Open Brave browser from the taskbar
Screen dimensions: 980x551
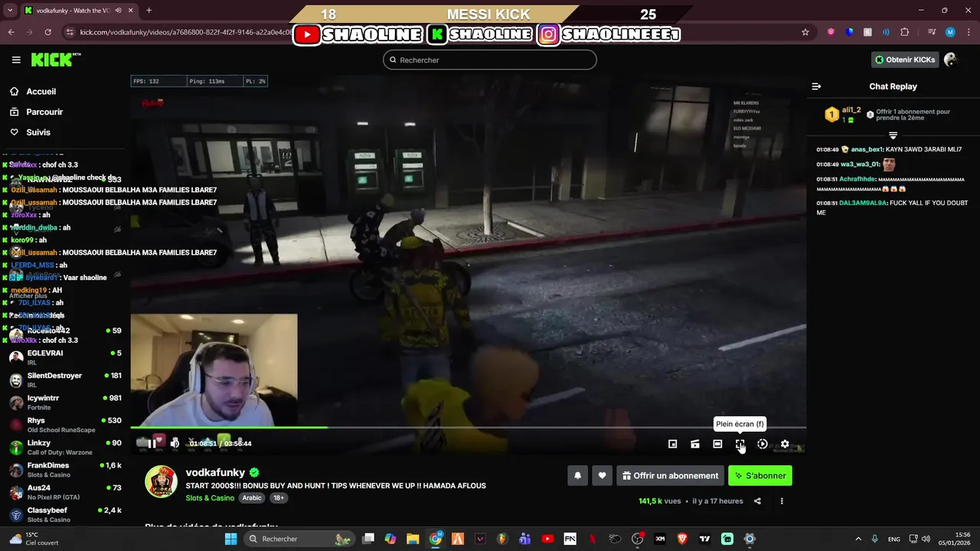(x=682, y=539)
